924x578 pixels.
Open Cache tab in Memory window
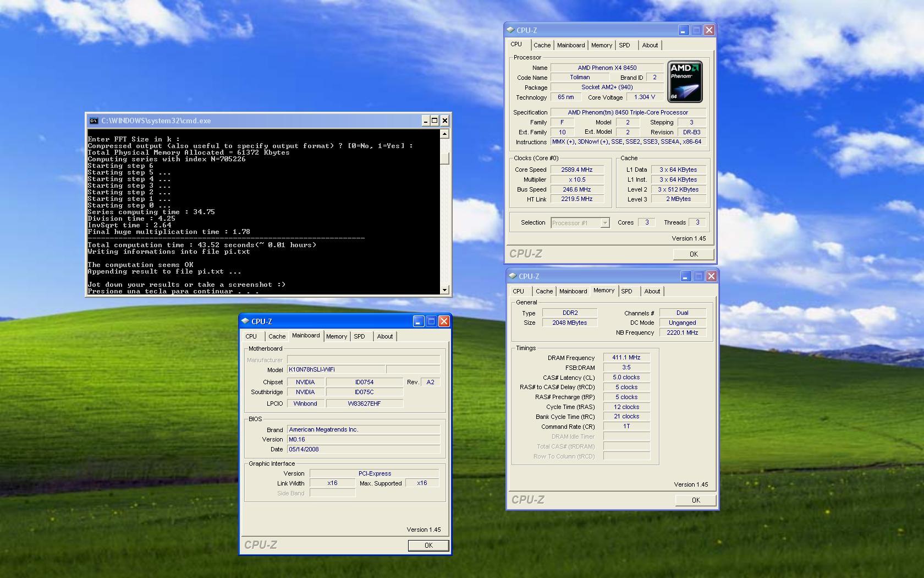coord(544,291)
